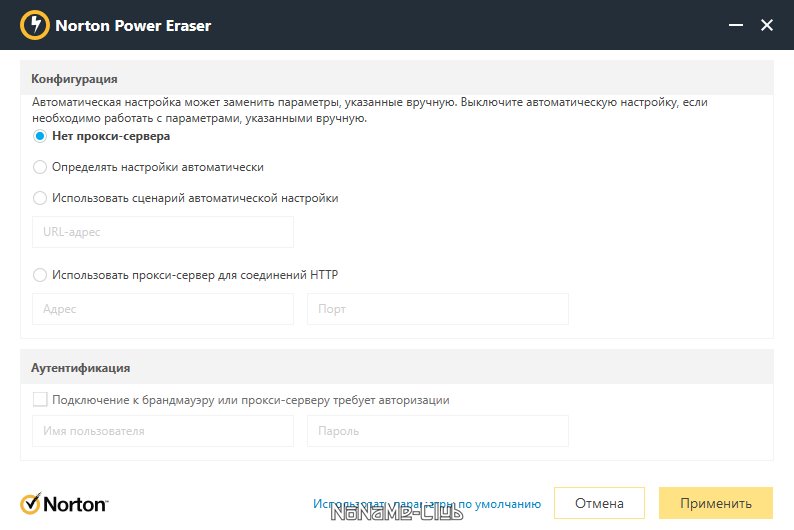Click the 'Пароль' input box
794x530 pixels.
pos(437,431)
